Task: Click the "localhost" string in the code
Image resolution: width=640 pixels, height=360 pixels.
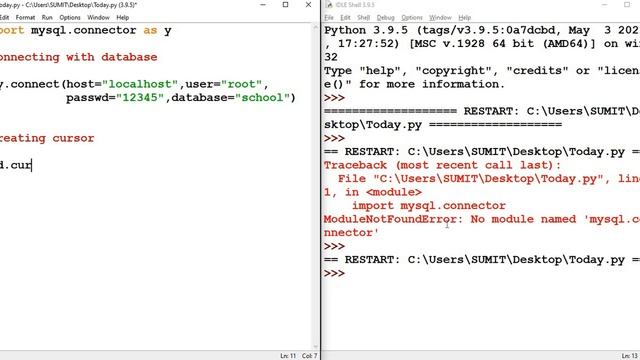Action: 140,84
